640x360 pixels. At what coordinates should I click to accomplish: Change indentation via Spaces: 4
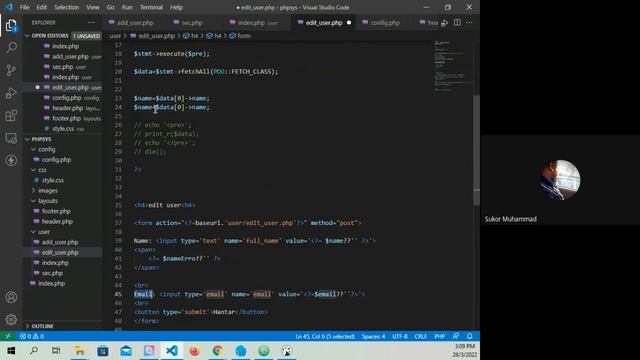(x=373, y=337)
